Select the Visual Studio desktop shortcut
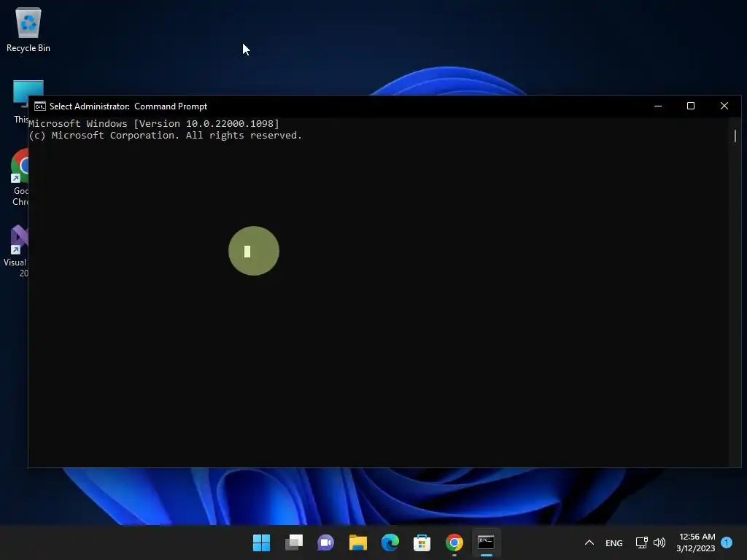Screen dimensions: 747x560 click(x=18, y=251)
